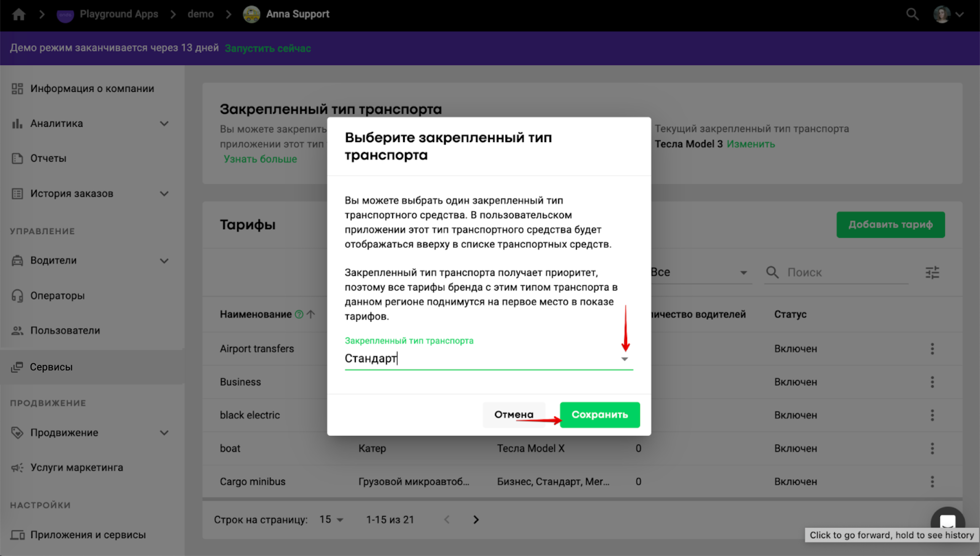Click the Сохранить button
Image resolution: width=980 pixels, height=556 pixels.
pyautogui.click(x=599, y=415)
